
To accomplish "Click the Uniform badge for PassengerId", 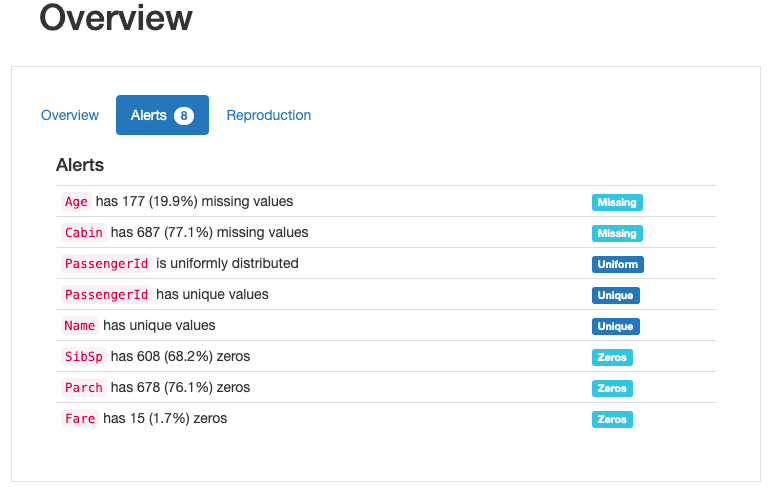I will (618, 264).
